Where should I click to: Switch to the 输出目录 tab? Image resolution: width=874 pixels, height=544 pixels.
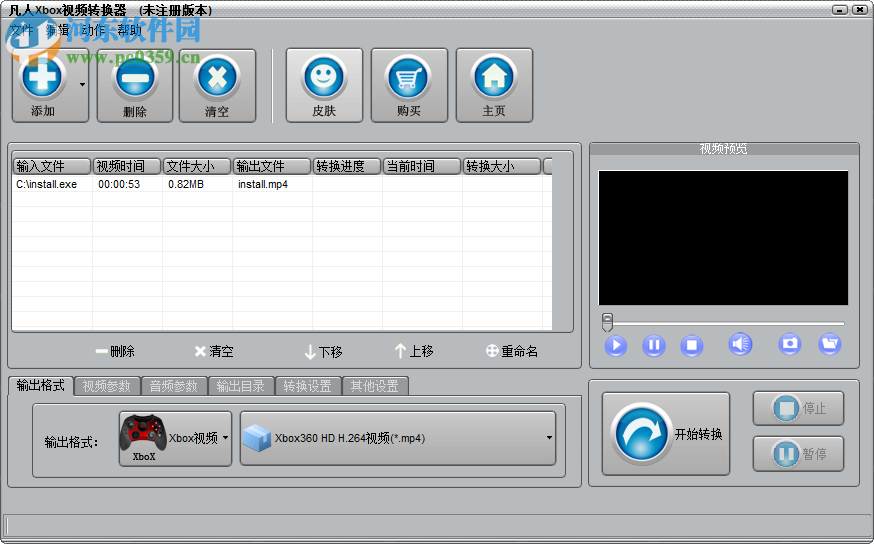click(241, 386)
